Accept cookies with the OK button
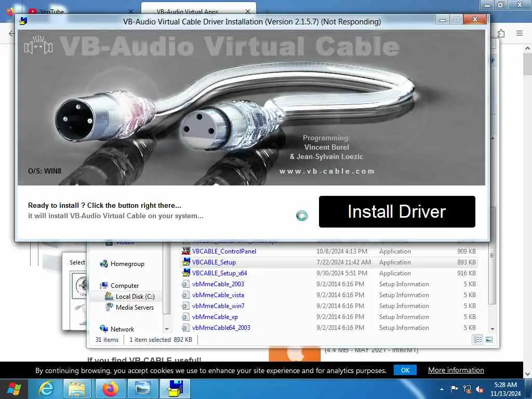The width and height of the screenshot is (532, 399). [405, 370]
